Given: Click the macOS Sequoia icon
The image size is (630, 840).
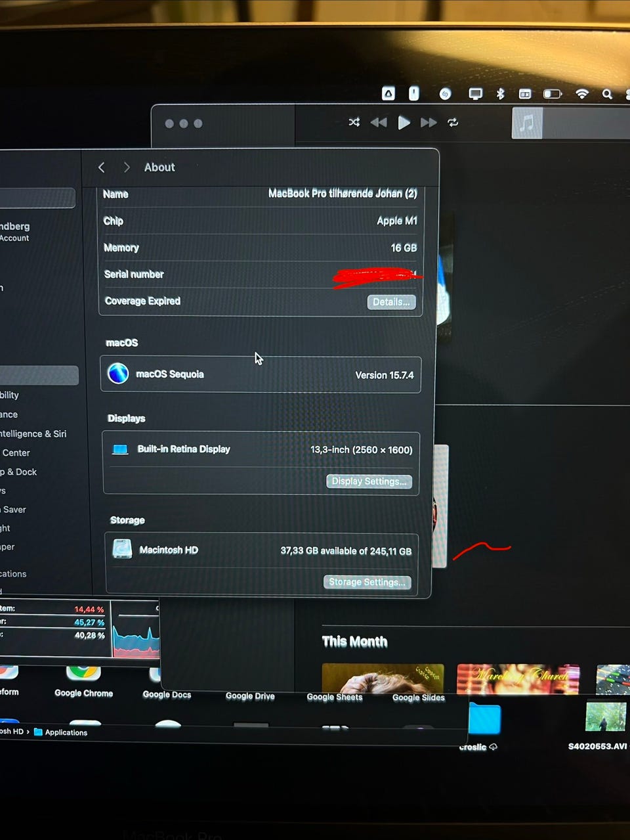Looking at the screenshot, I should pyautogui.click(x=118, y=373).
